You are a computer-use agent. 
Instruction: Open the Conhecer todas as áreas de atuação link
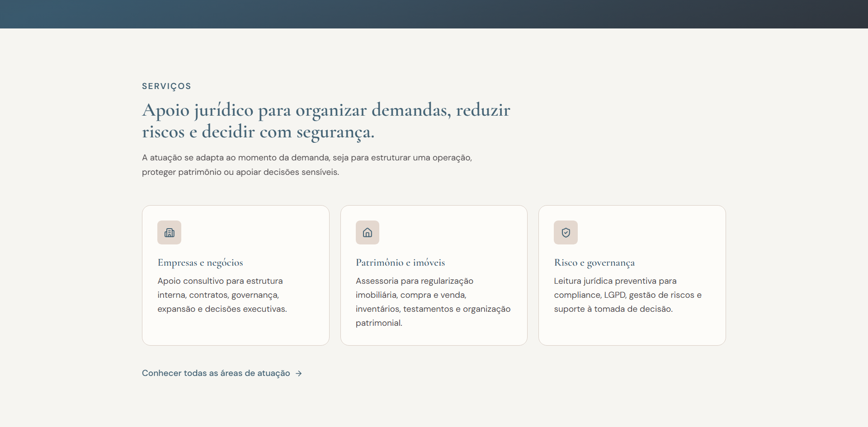222,373
